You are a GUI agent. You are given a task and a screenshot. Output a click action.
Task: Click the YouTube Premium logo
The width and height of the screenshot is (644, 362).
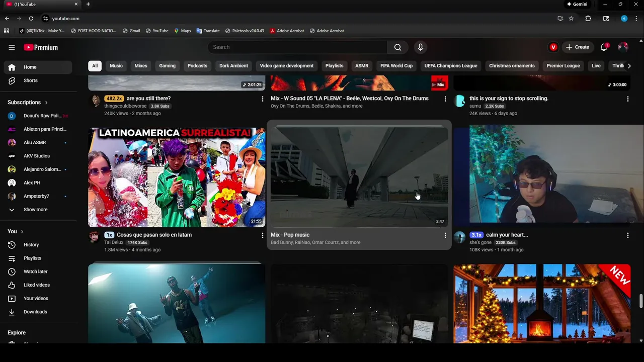41,47
